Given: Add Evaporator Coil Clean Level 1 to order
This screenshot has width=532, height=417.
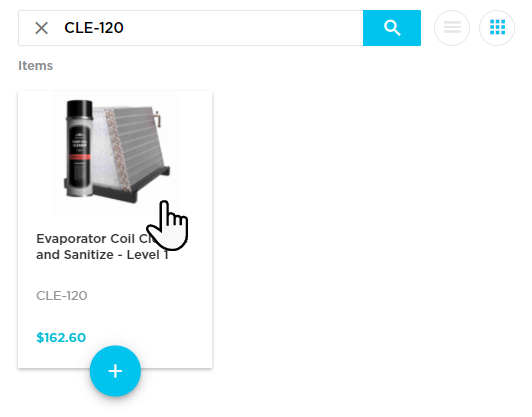Looking at the screenshot, I should (x=115, y=371).
